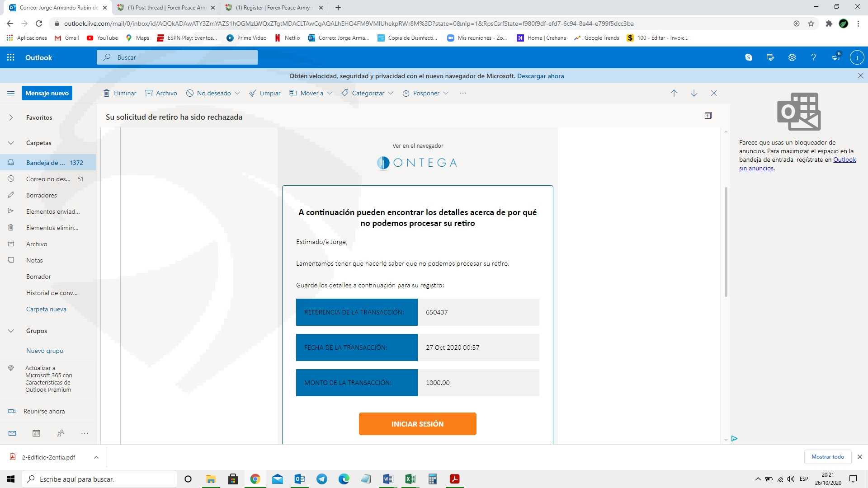
Task: Click the Eliminar trash icon
Action: point(107,93)
